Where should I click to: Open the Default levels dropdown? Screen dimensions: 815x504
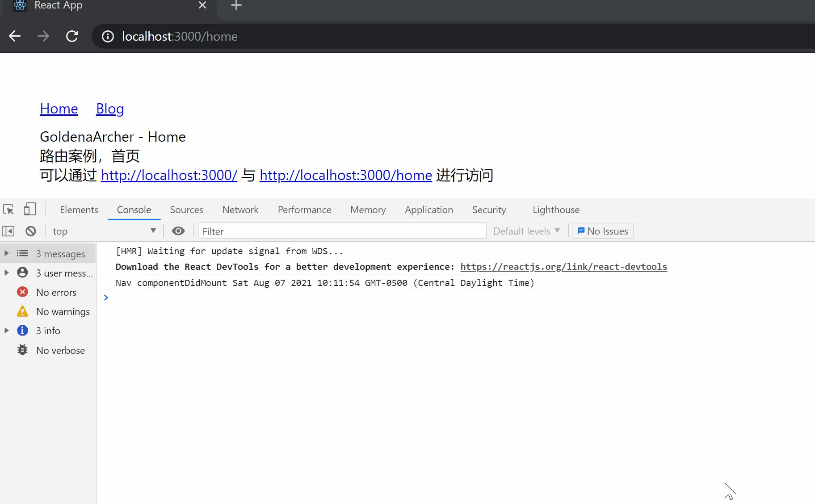tap(526, 231)
